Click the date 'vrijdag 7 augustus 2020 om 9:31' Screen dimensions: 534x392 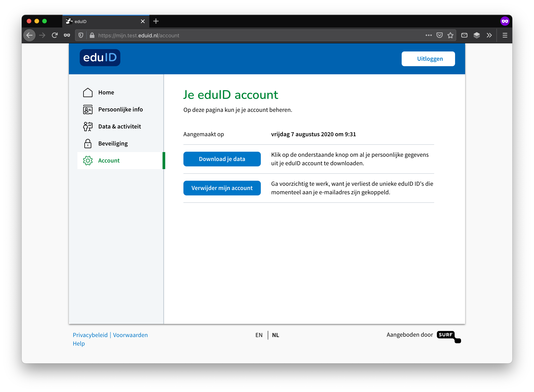click(313, 134)
